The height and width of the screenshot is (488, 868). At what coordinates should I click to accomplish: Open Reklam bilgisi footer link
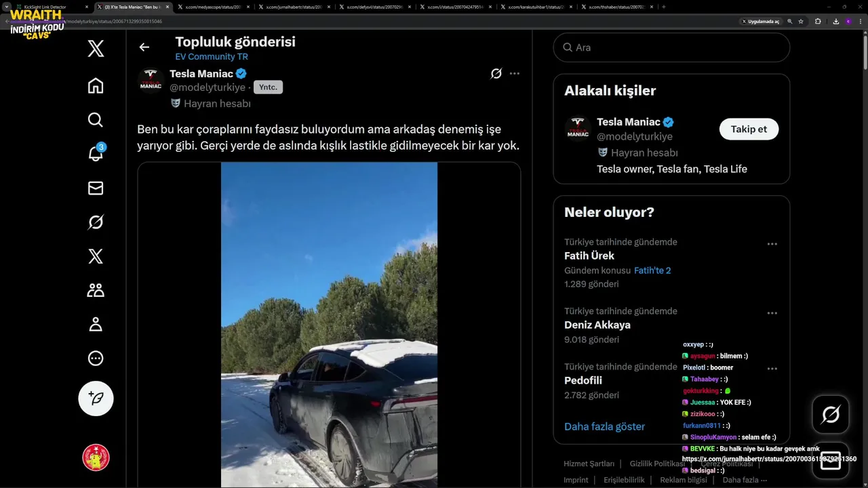pyautogui.click(x=684, y=480)
